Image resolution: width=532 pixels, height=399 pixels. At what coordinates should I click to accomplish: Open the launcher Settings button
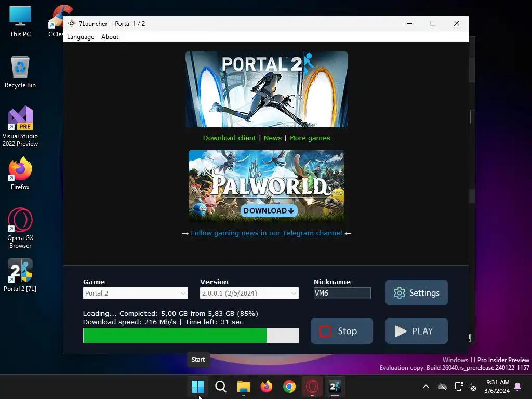point(416,292)
